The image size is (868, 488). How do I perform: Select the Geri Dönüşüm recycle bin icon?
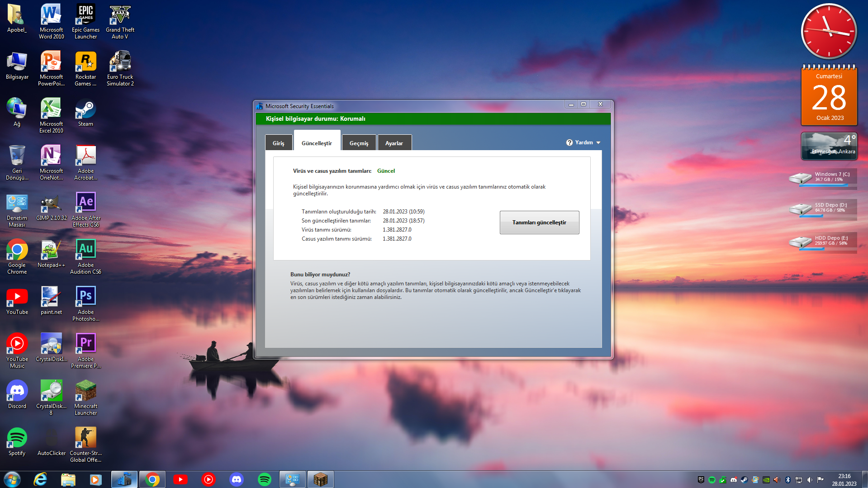coord(17,163)
